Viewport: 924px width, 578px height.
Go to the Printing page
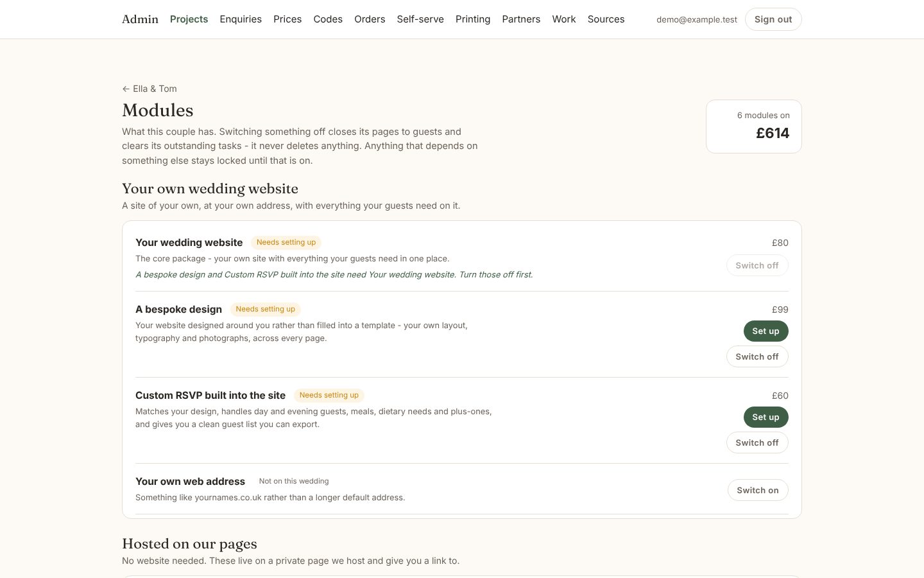(473, 19)
